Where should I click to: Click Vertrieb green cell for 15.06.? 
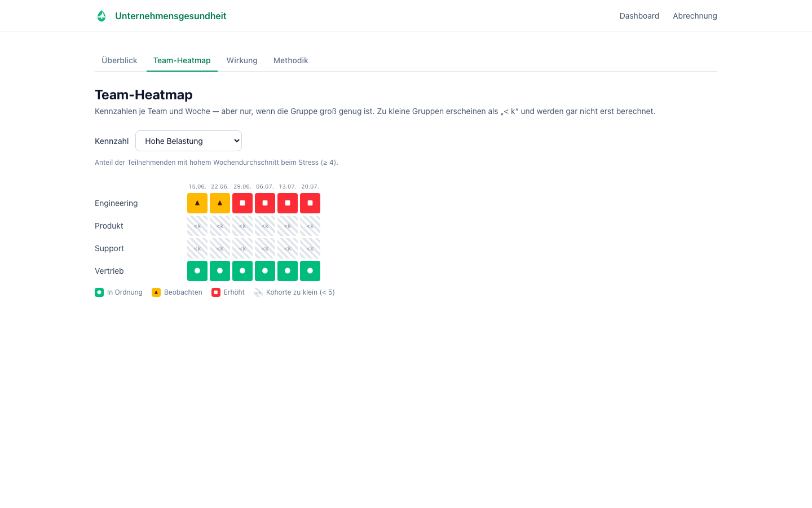coord(197,271)
